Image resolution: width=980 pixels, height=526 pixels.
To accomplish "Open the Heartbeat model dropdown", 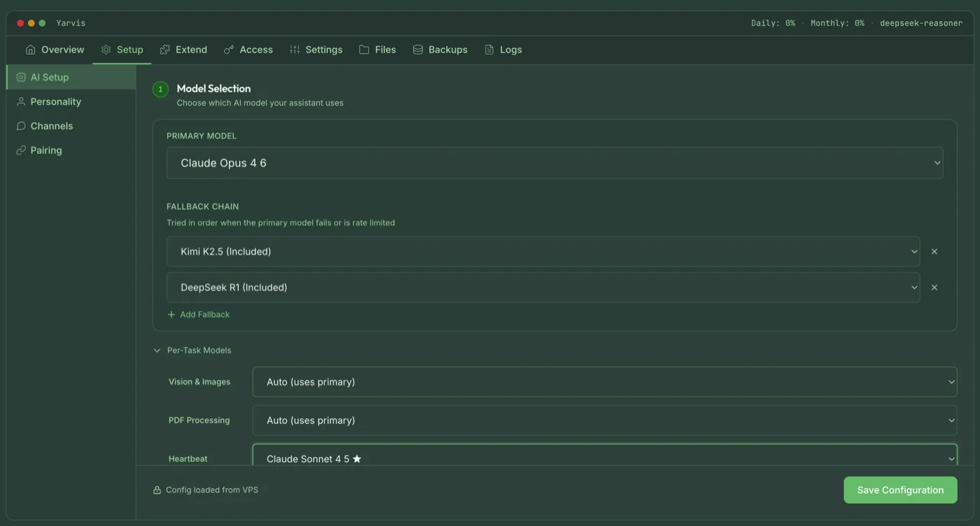I will [604, 457].
